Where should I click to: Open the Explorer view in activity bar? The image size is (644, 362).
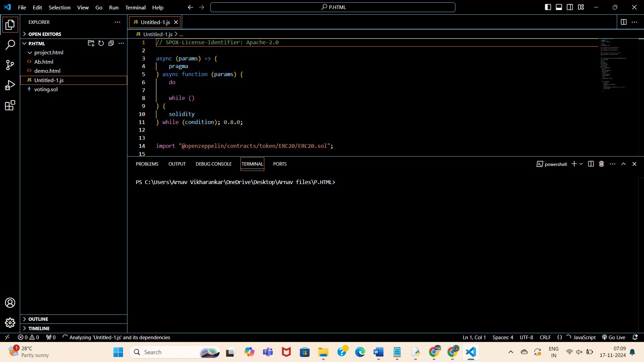click(10, 24)
